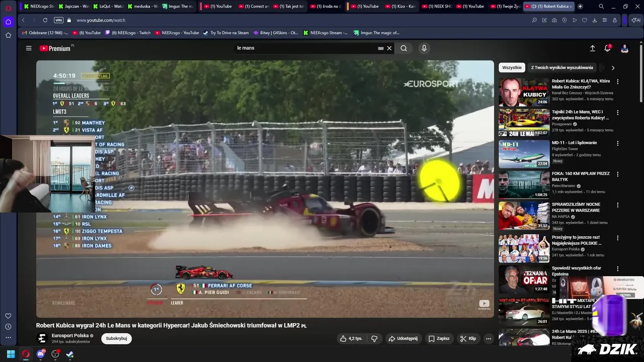Select 'Z Twoich wyników wyszukiwania' chip

tap(562, 67)
